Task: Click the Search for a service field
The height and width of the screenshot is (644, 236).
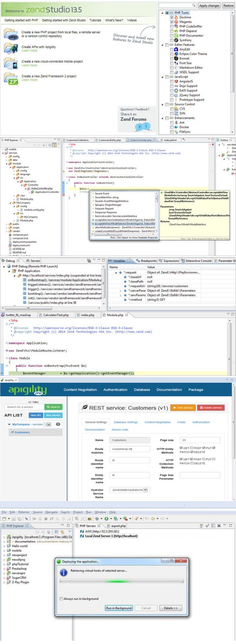Action: [24, 407]
